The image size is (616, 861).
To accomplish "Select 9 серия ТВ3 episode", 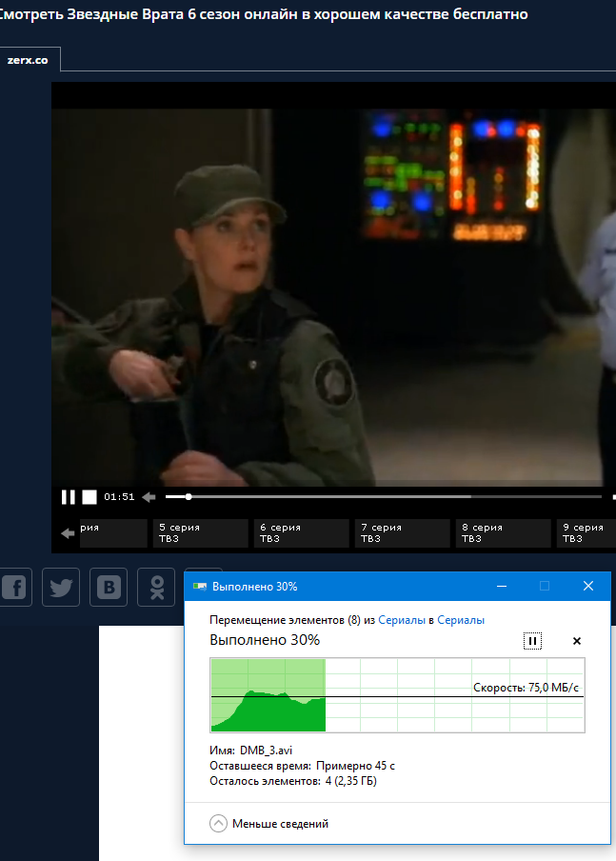I will [x=586, y=533].
